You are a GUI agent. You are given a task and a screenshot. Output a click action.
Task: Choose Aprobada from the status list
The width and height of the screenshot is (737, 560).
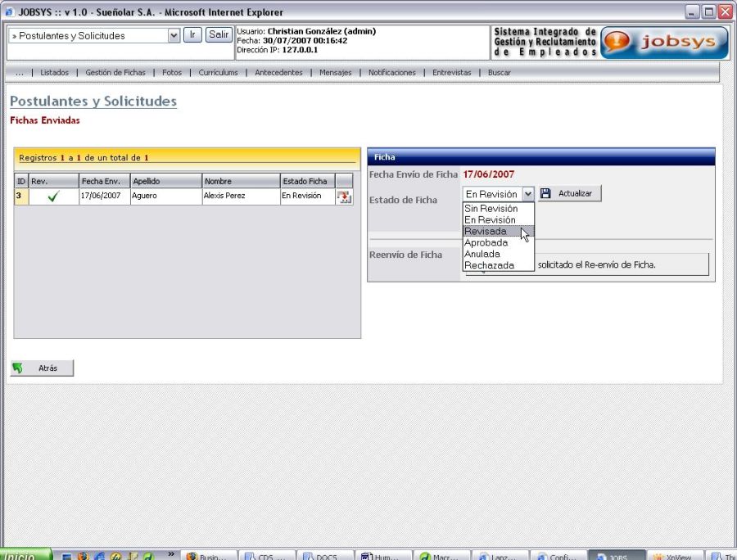point(486,243)
